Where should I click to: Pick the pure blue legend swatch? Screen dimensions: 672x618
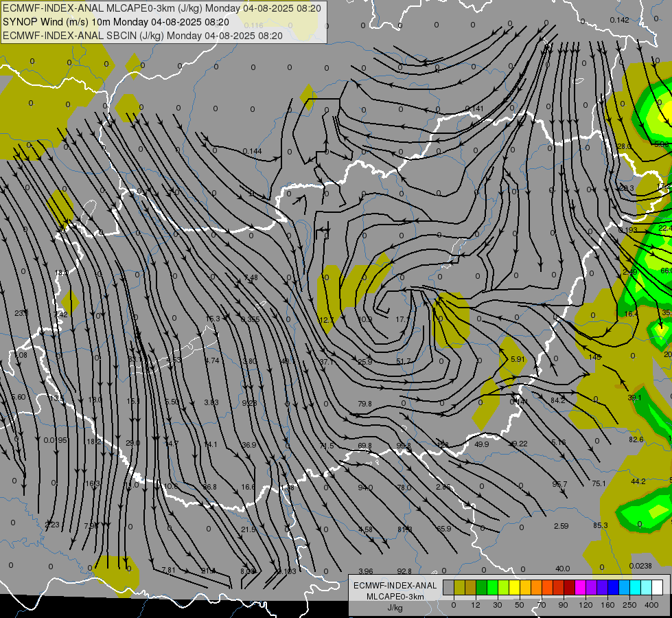tap(613, 588)
